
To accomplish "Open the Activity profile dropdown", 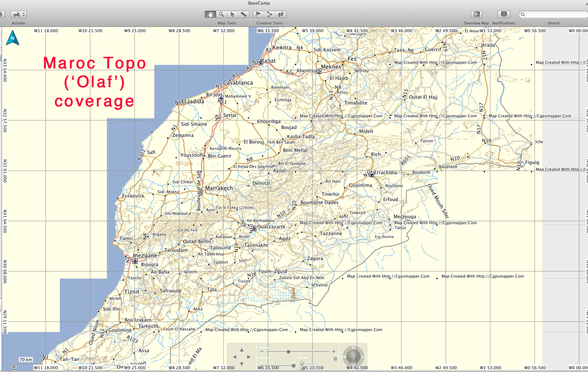I will [x=18, y=14].
